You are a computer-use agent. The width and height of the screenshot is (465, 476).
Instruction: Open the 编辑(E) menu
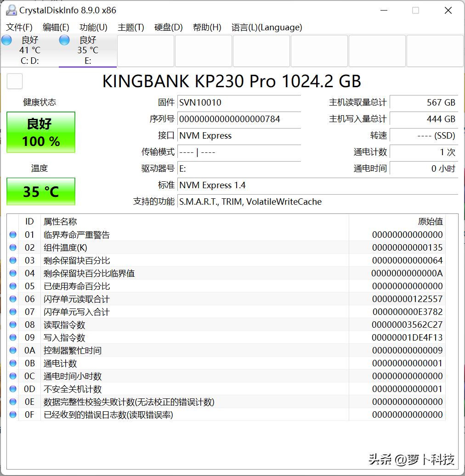tap(56, 28)
